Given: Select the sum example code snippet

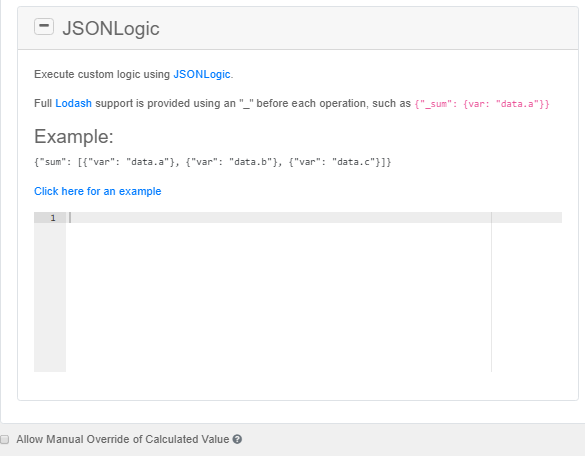Looking at the screenshot, I should (x=213, y=162).
